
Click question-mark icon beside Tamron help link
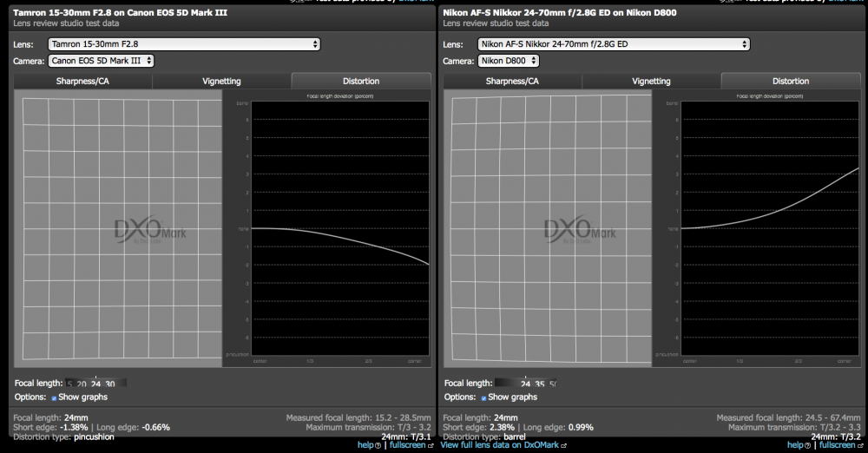pyautogui.click(x=378, y=445)
